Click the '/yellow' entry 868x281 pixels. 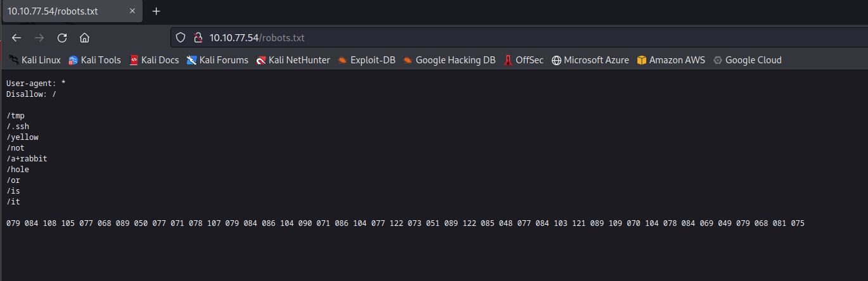click(22, 137)
